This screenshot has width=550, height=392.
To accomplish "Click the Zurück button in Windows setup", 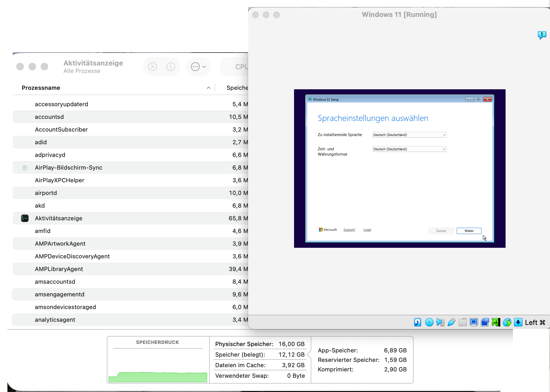I will [x=441, y=231].
